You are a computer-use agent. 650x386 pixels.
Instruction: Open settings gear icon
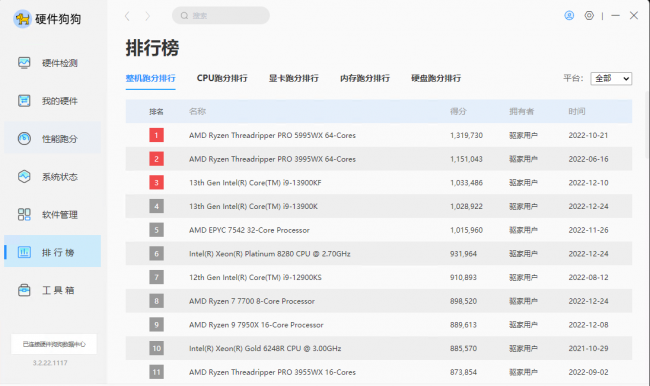click(589, 16)
